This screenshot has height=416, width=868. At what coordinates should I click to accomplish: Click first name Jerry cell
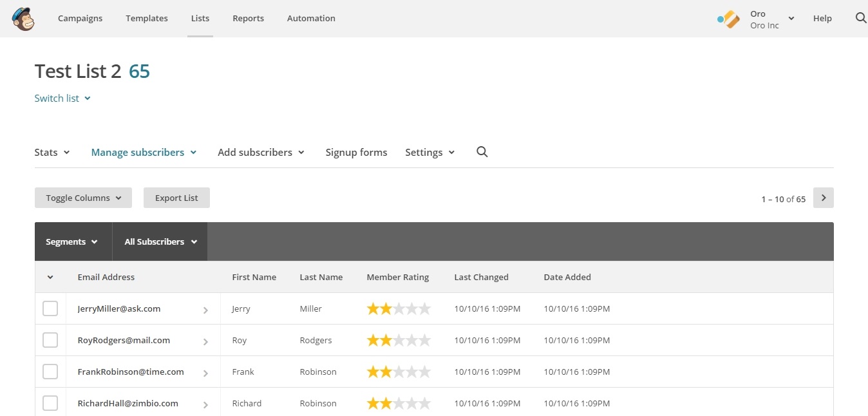[x=241, y=308]
